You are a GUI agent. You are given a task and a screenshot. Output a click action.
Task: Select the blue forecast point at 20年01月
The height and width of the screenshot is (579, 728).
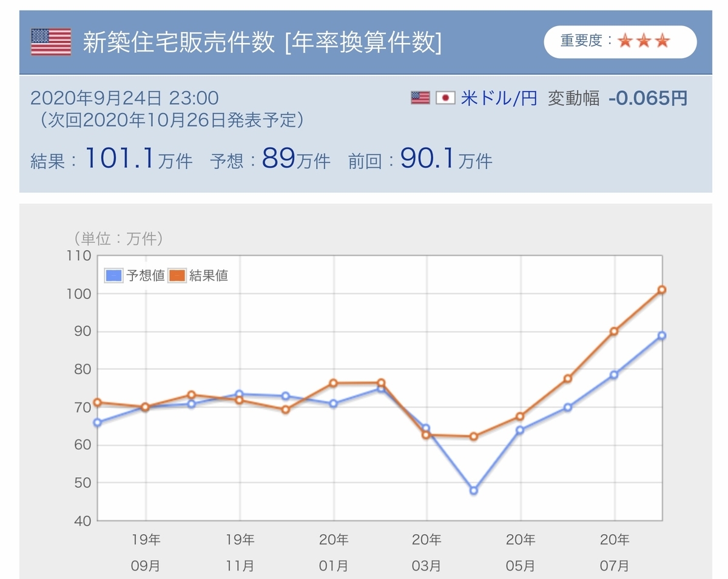click(x=333, y=403)
